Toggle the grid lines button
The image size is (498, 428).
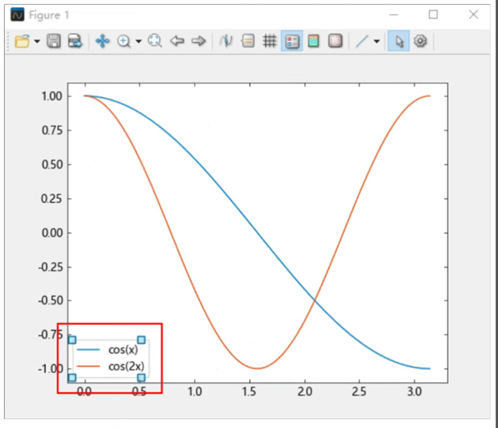coord(269,41)
